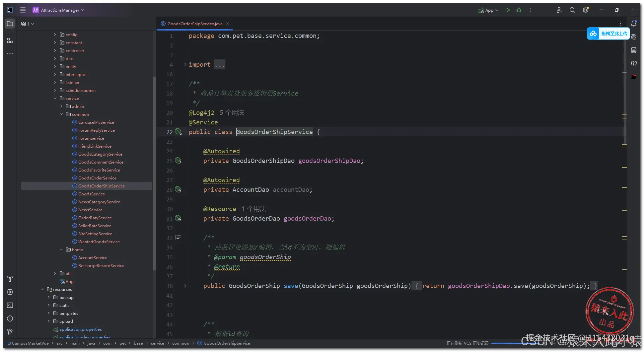644x352 pixels.
Task: Select the GoodsOrderShipService.java editor tab
Action: pyautogui.click(x=195, y=24)
